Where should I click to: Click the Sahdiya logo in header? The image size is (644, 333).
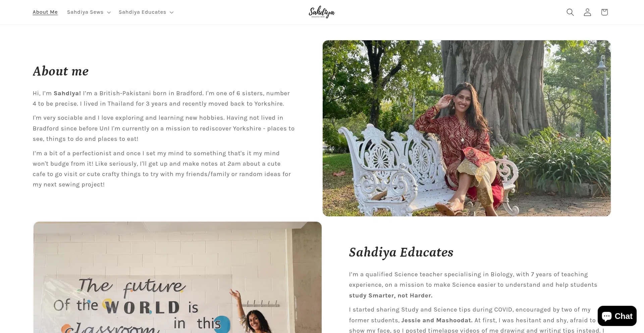pyautogui.click(x=322, y=12)
